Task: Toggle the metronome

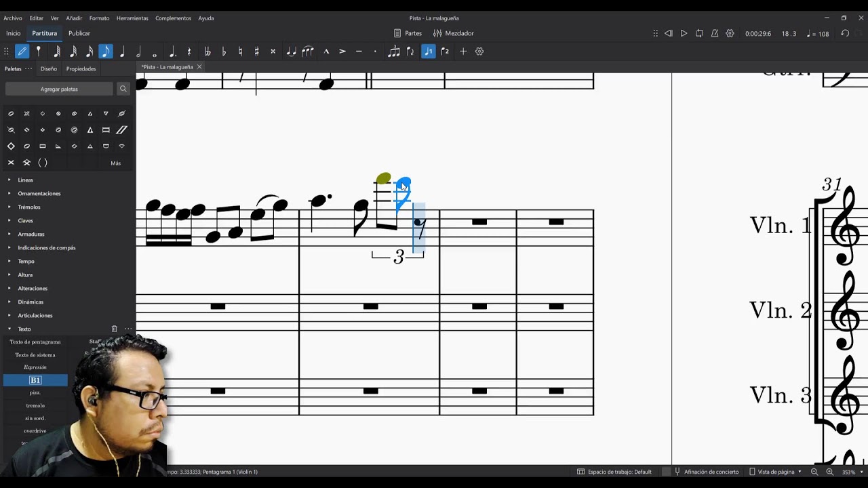Action: pos(715,33)
